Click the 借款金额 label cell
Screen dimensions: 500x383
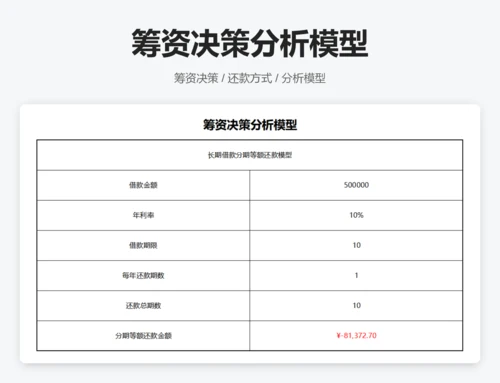click(143, 185)
